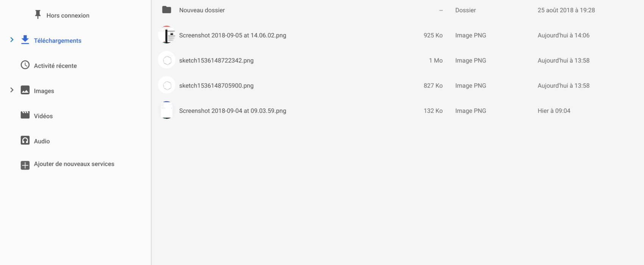The image size is (644, 265).
Task: Click the pin icon next to Hors connexion
Action: coord(38,15)
